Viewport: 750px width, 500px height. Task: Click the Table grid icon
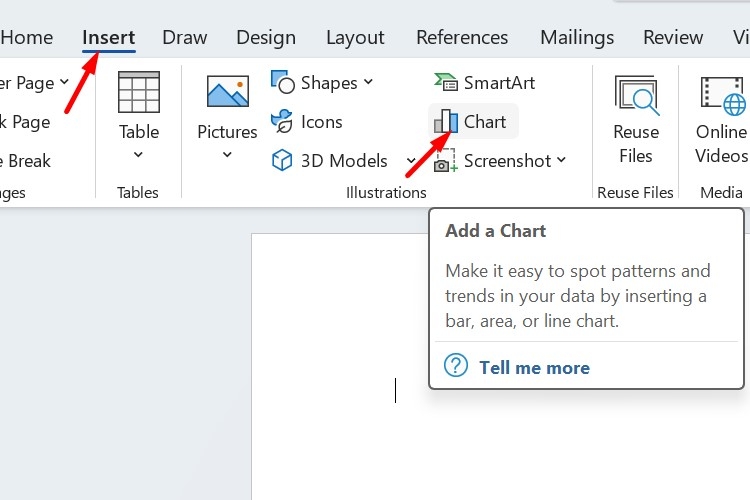tap(139, 92)
